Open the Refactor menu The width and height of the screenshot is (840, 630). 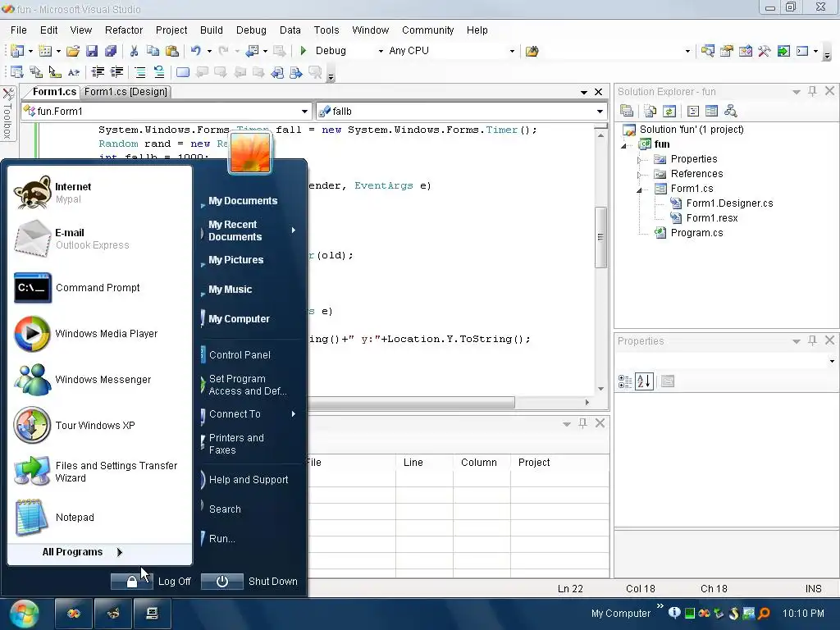[124, 30]
